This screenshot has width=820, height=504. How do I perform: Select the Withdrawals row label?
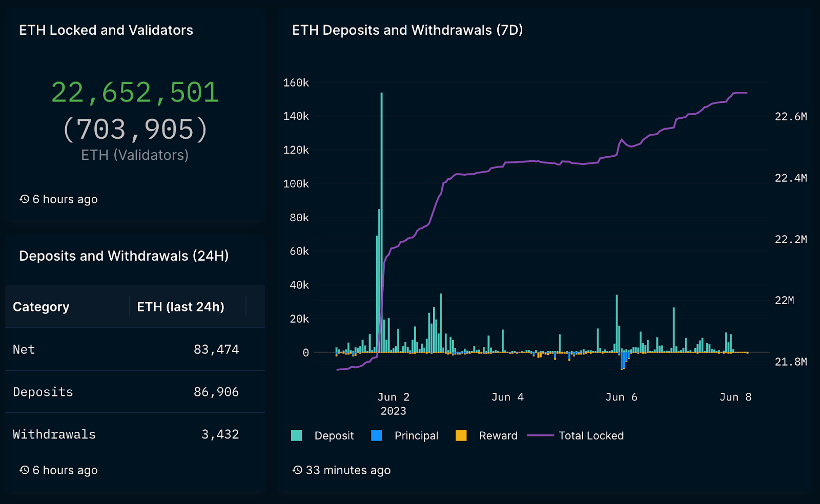coord(54,434)
